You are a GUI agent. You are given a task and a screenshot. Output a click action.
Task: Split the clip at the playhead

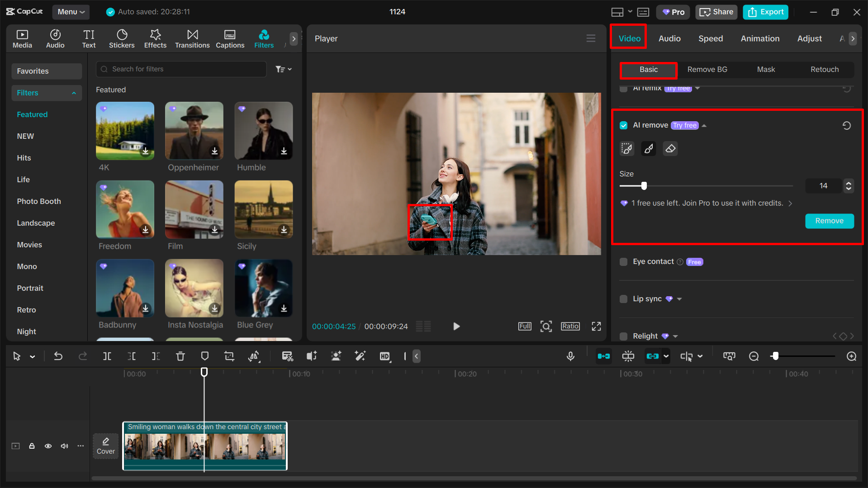107,356
